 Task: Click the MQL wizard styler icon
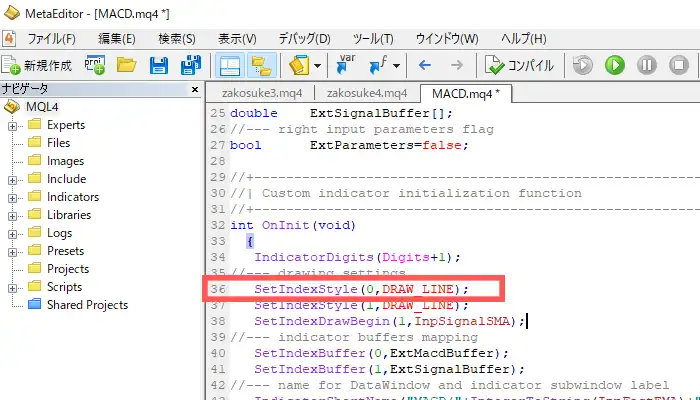(x=299, y=65)
